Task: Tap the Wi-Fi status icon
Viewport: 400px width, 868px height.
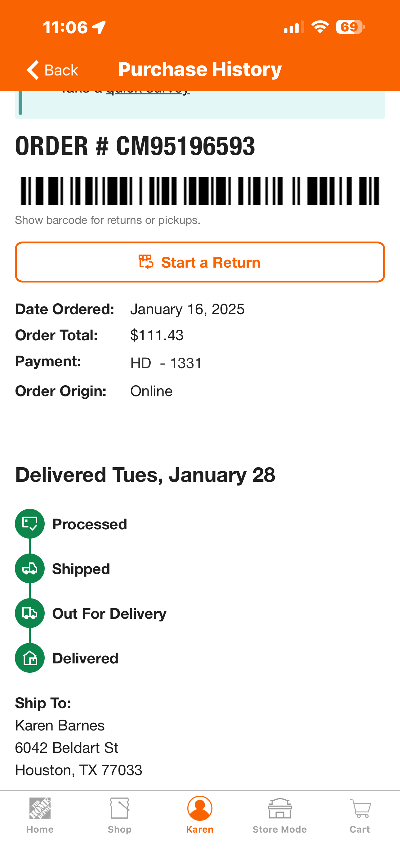Action: [320, 27]
